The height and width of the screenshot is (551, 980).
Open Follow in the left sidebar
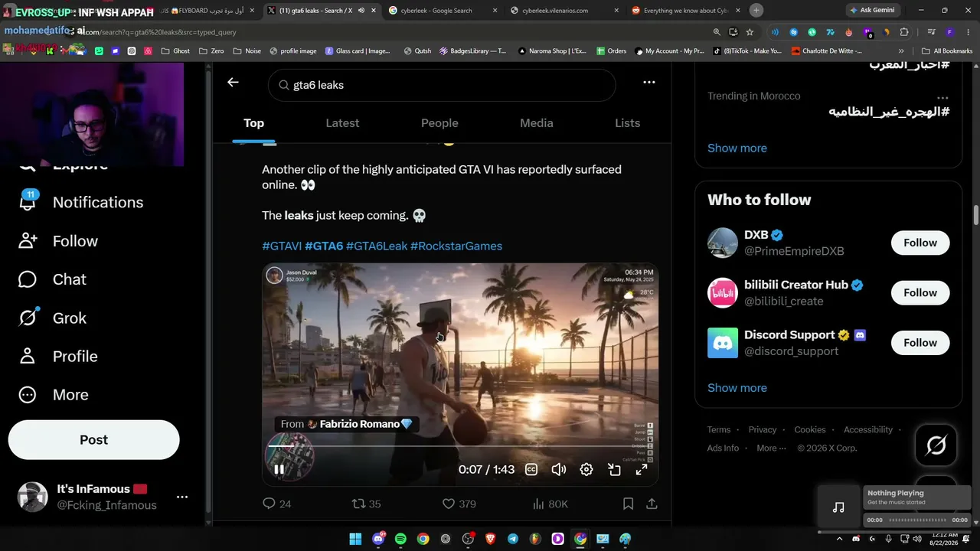[58, 241]
